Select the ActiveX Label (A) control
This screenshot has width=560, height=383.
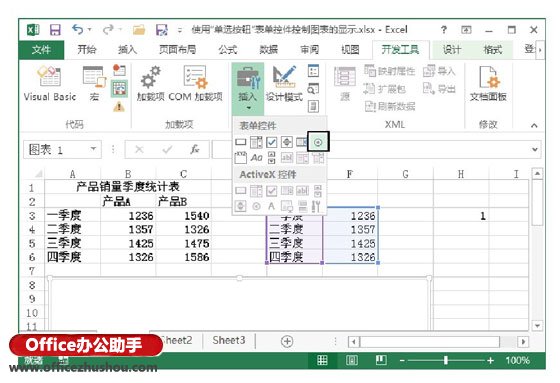pos(271,206)
